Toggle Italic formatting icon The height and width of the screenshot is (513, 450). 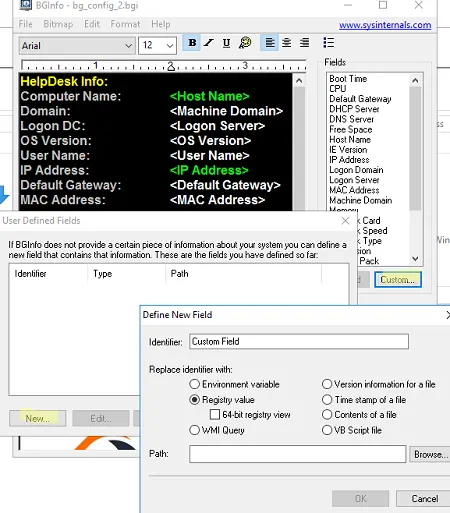click(x=209, y=43)
